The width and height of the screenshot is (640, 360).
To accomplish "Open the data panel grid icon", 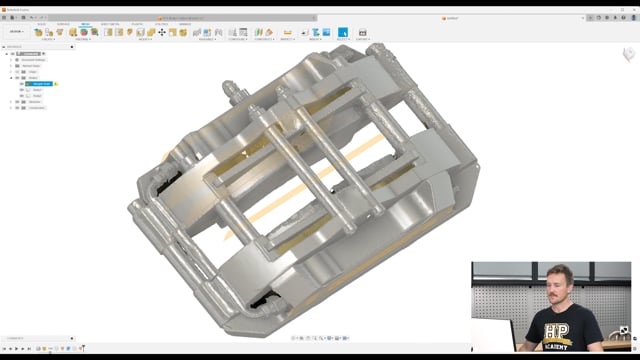I will point(4,18).
